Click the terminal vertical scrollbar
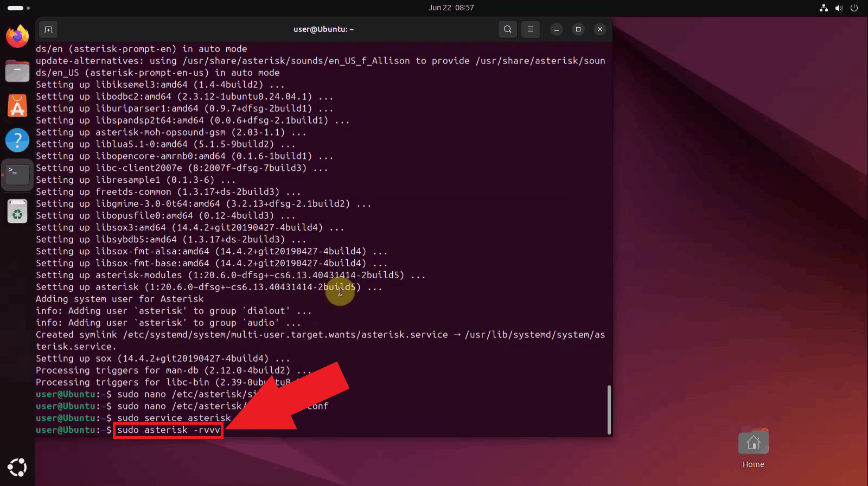Viewport: 868px width, 486px height. (609, 410)
